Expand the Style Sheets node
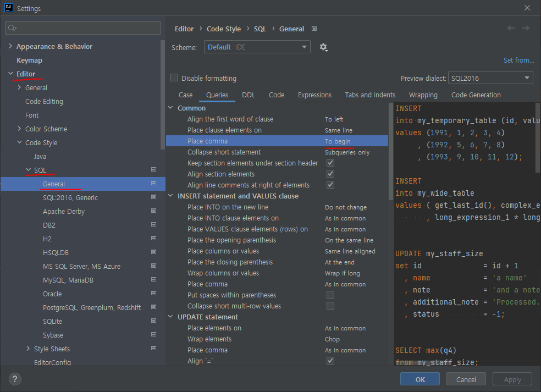The height and width of the screenshot is (392, 541). tap(28, 349)
